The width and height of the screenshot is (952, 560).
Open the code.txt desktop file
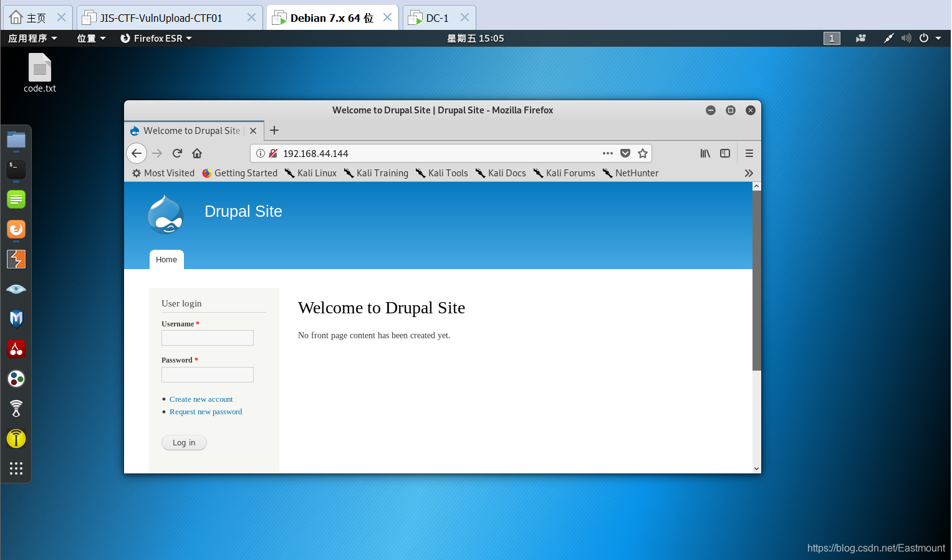pyautogui.click(x=40, y=73)
